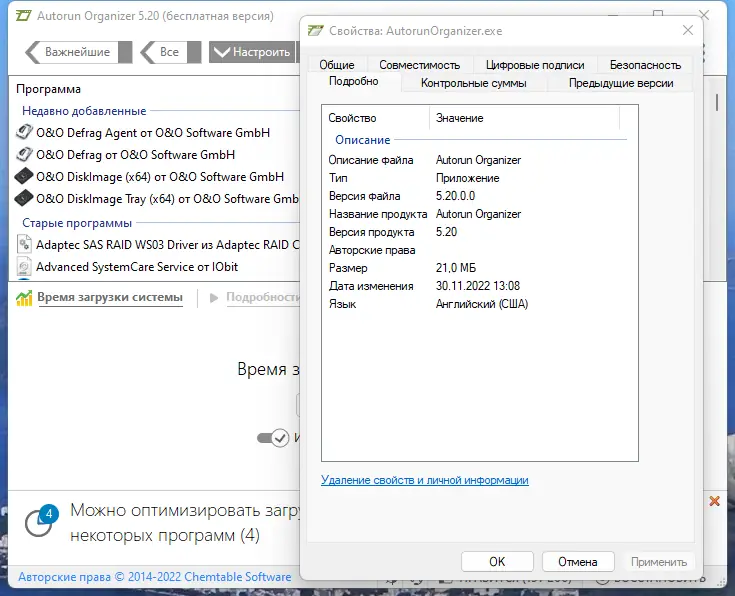Image resolution: width=735 pixels, height=596 pixels.
Task: Switch to the Контрольные суммы tab
Action: [473, 83]
